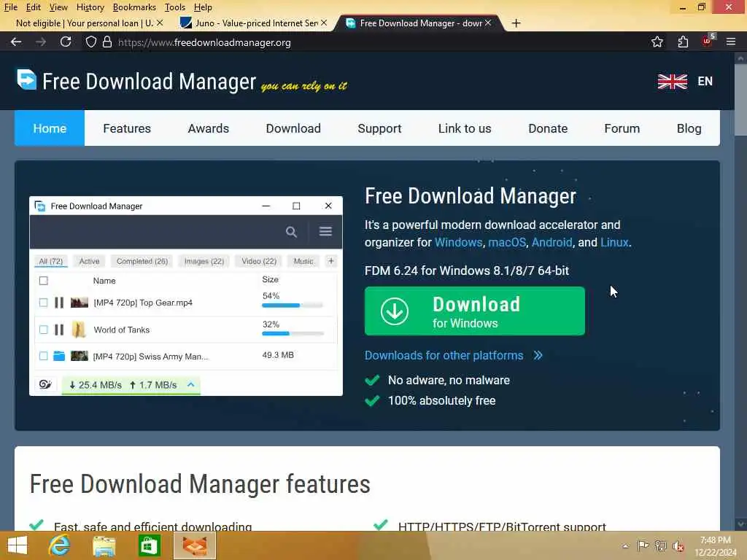This screenshot has height=560, width=747.
Task: Go to the Awards page
Action: click(208, 128)
